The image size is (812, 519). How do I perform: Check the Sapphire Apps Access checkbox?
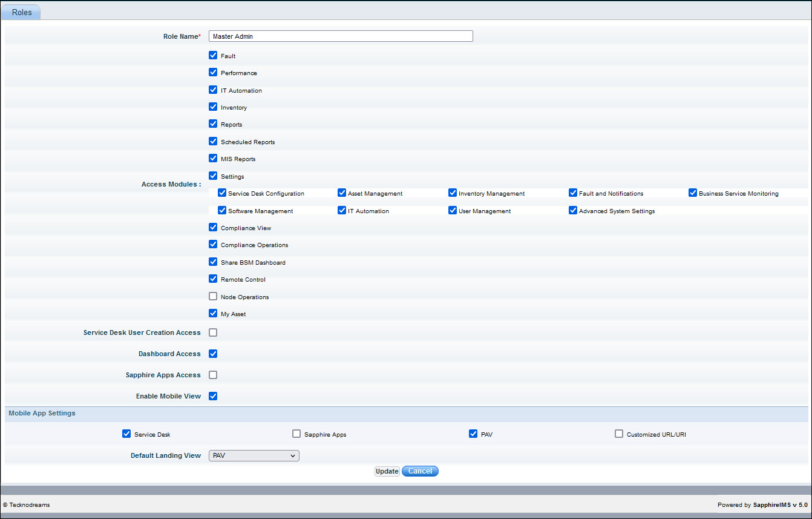213,375
